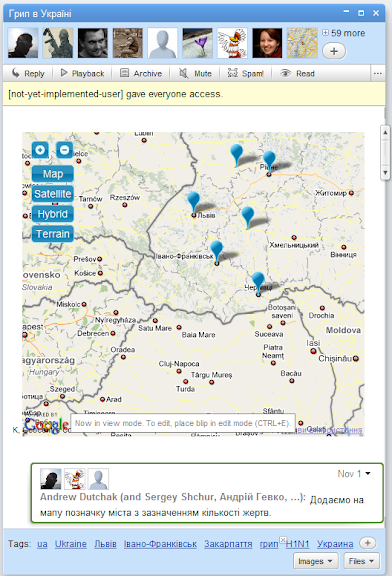Click the scroll up arrow
Viewport: 392px width, 576px height.
point(385,132)
